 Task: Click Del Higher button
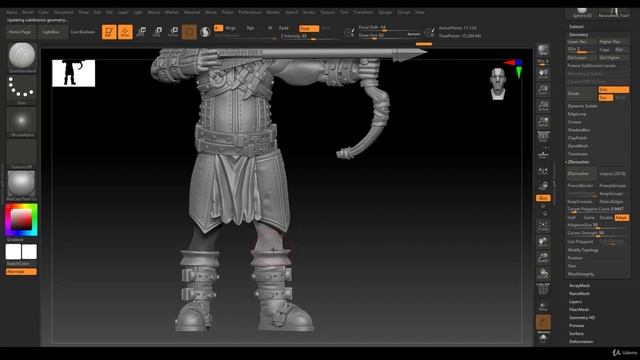[x=613, y=58]
